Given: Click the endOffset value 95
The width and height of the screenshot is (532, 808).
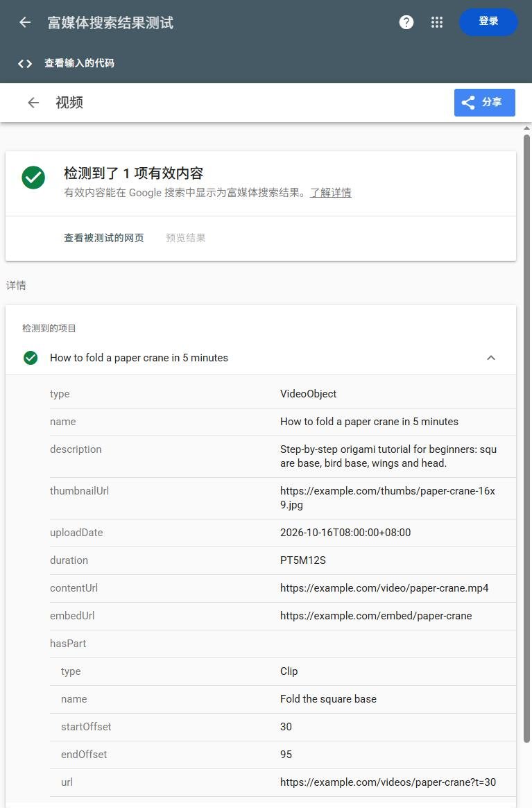Looking at the screenshot, I should pos(286,755).
